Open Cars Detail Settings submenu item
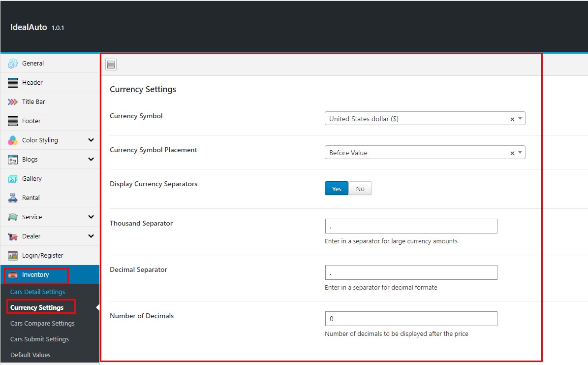588x365 pixels. (37, 292)
